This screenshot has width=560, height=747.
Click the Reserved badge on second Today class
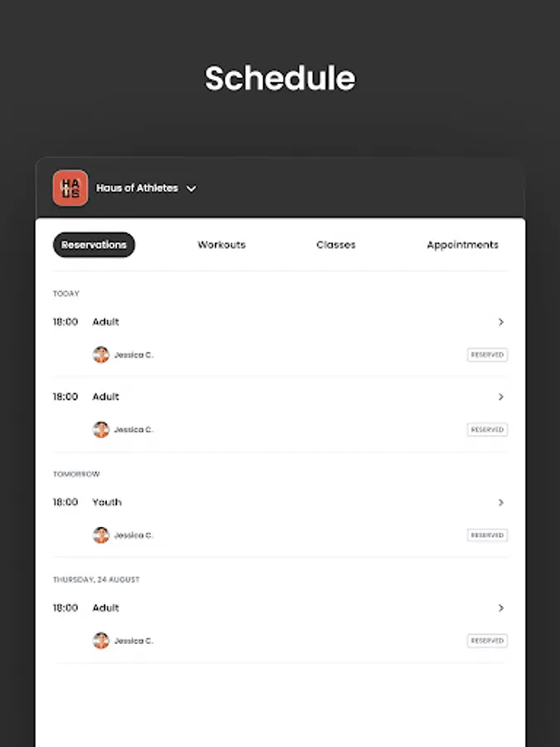tap(487, 430)
